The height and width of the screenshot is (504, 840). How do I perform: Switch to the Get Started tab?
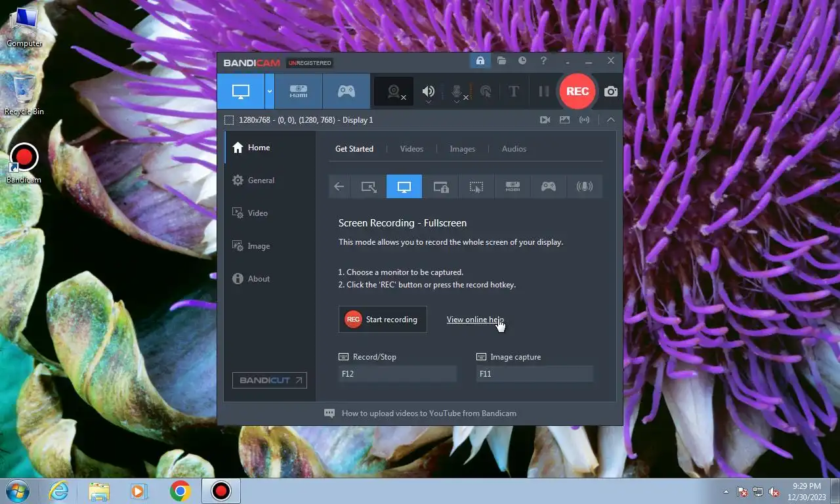click(x=354, y=149)
